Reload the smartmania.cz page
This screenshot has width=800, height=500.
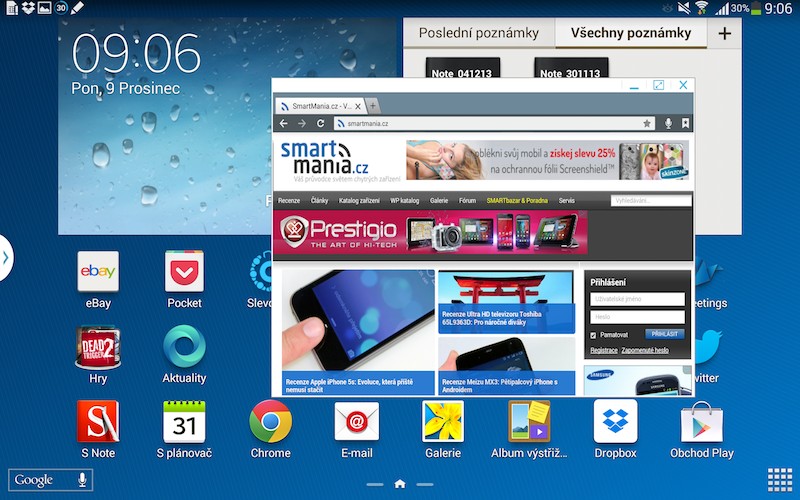click(x=320, y=123)
